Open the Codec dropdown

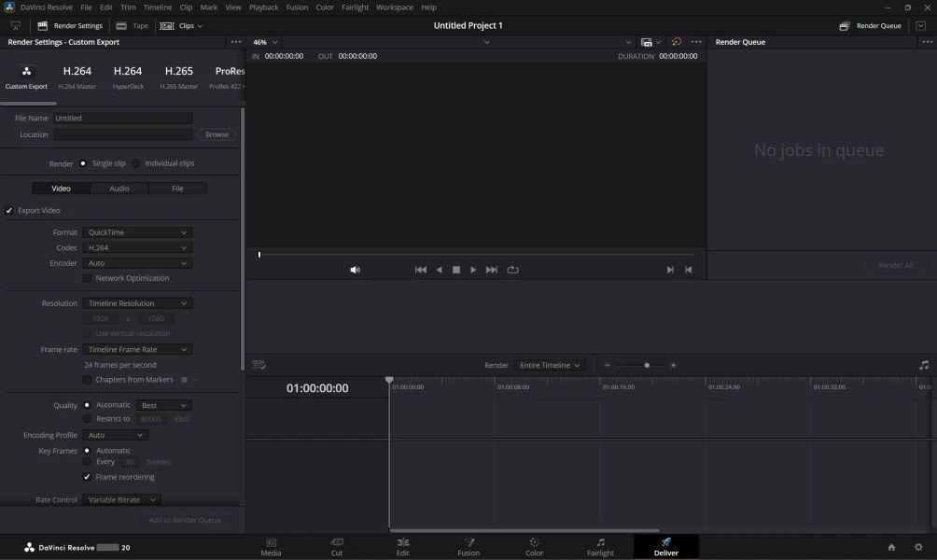(x=137, y=248)
